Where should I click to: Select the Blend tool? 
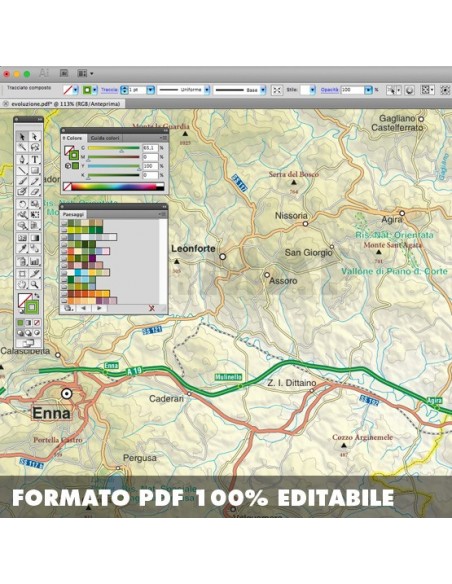[x=35, y=248]
